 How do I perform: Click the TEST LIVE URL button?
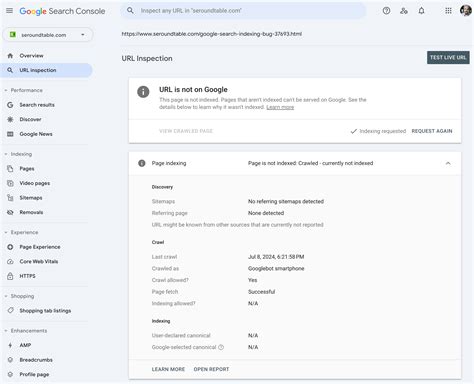pyautogui.click(x=448, y=57)
